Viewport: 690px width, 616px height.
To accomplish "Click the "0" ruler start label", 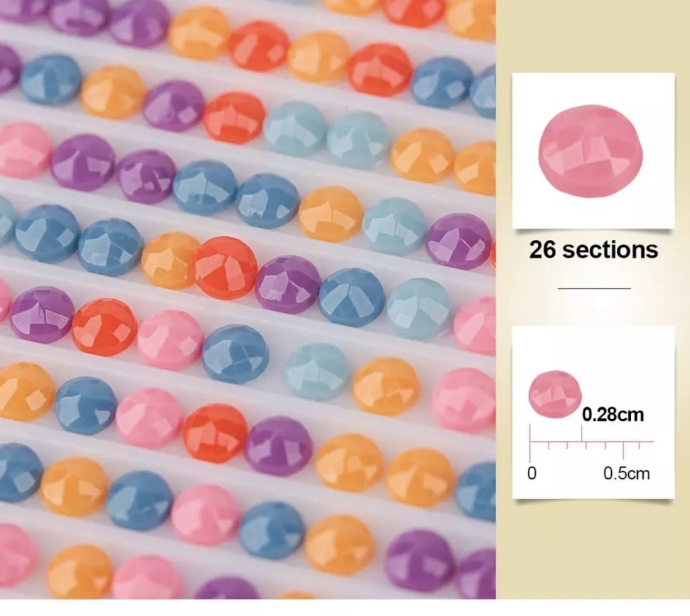I will [x=532, y=473].
